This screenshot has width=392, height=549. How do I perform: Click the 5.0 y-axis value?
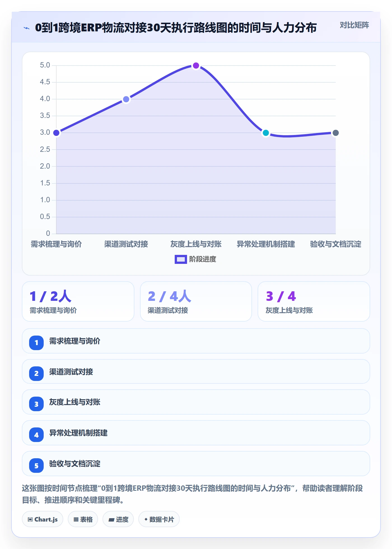coord(45,65)
